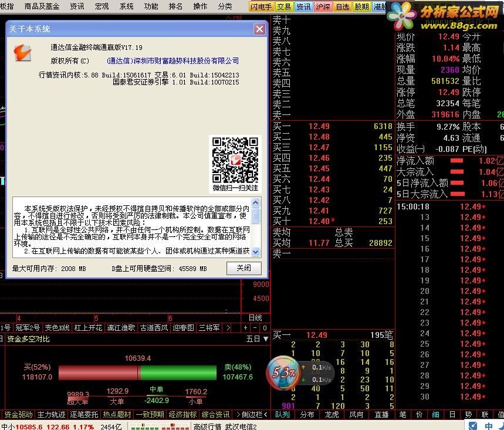Open the 宏观 menu
This screenshot has width=504, height=430.
[x=102, y=6]
